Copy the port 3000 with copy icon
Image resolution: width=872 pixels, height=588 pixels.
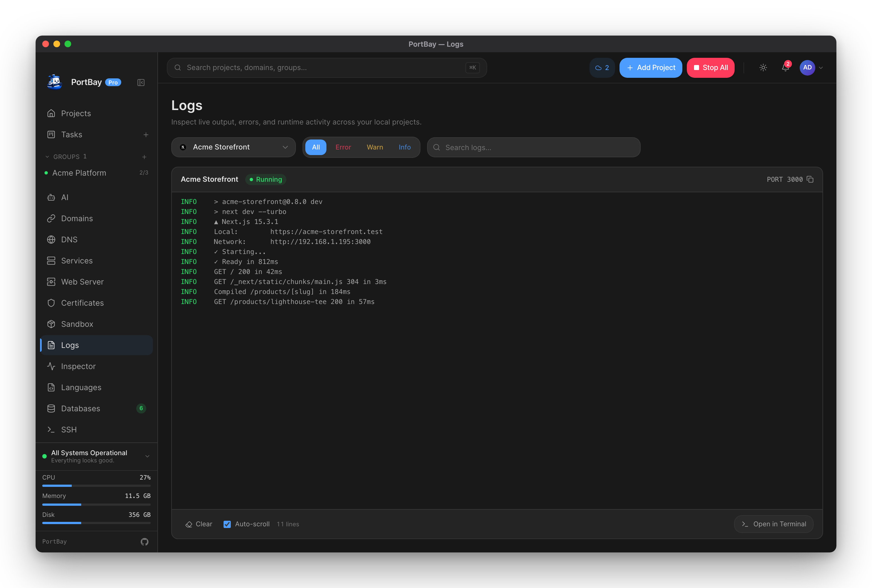point(810,179)
